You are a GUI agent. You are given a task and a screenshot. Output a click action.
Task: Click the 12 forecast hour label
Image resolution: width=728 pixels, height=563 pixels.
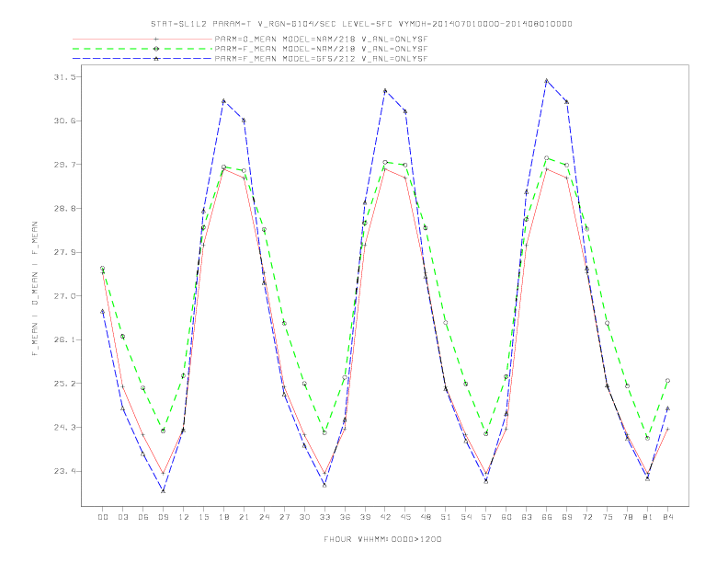(x=184, y=517)
